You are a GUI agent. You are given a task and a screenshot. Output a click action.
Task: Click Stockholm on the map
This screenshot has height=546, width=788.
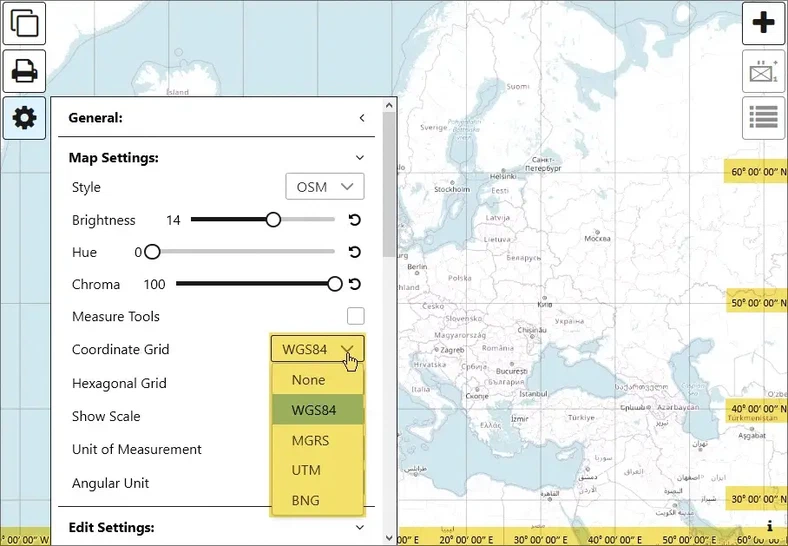pyautogui.click(x=452, y=189)
